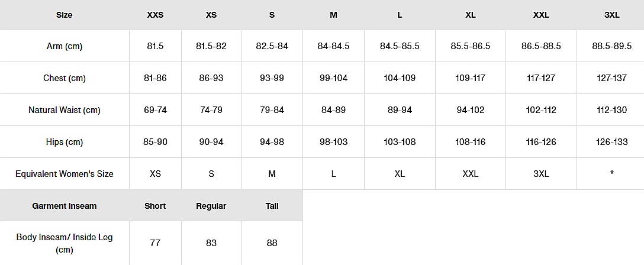
Task: Select the Size header cell
Action: (x=65, y=15)
